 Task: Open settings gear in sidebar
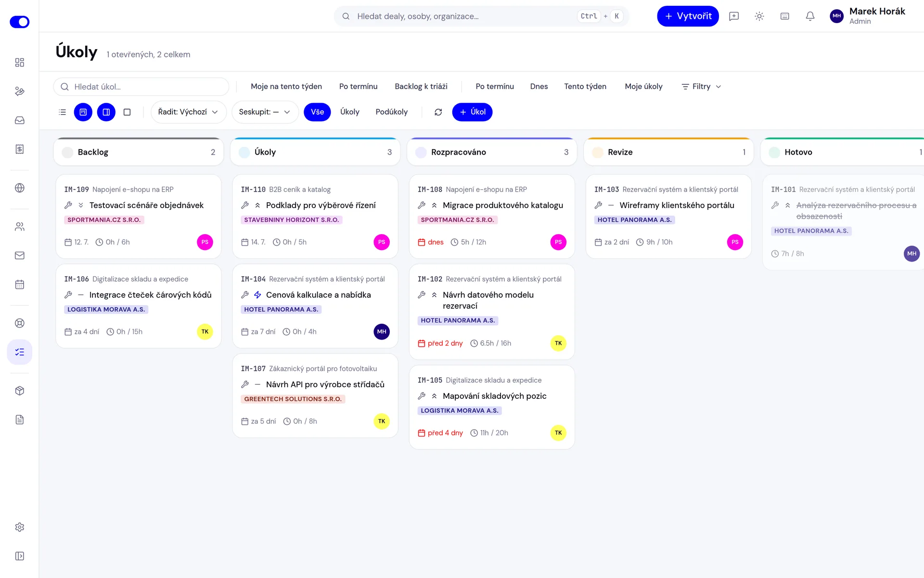click(x=19, y=527)
